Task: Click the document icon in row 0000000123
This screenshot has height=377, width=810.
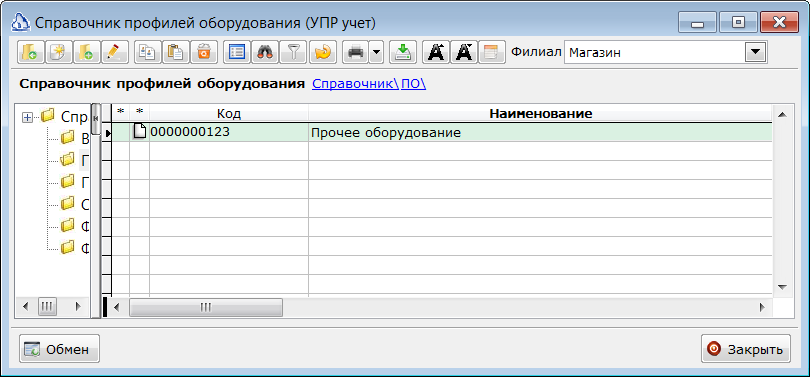Action: 139,132
